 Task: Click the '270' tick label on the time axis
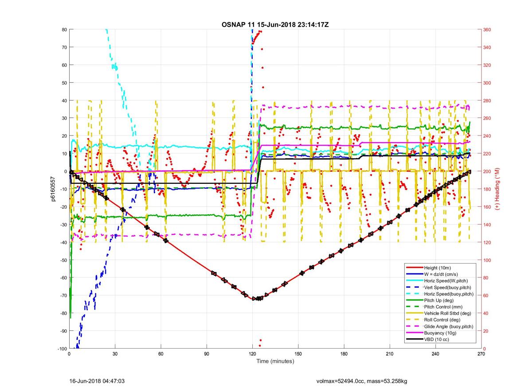[x=481, y=354]
